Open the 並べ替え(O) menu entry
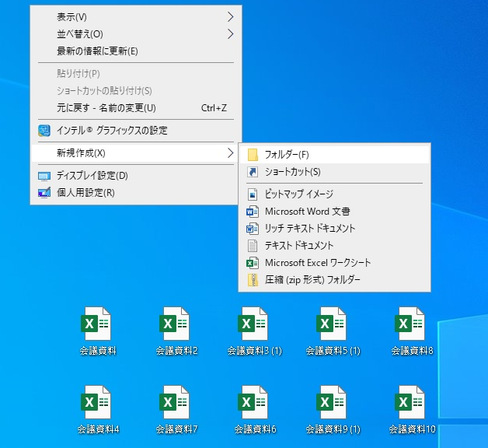Image resolution: width=488 pixels, height=448 pixels. (x=136, y=34)
